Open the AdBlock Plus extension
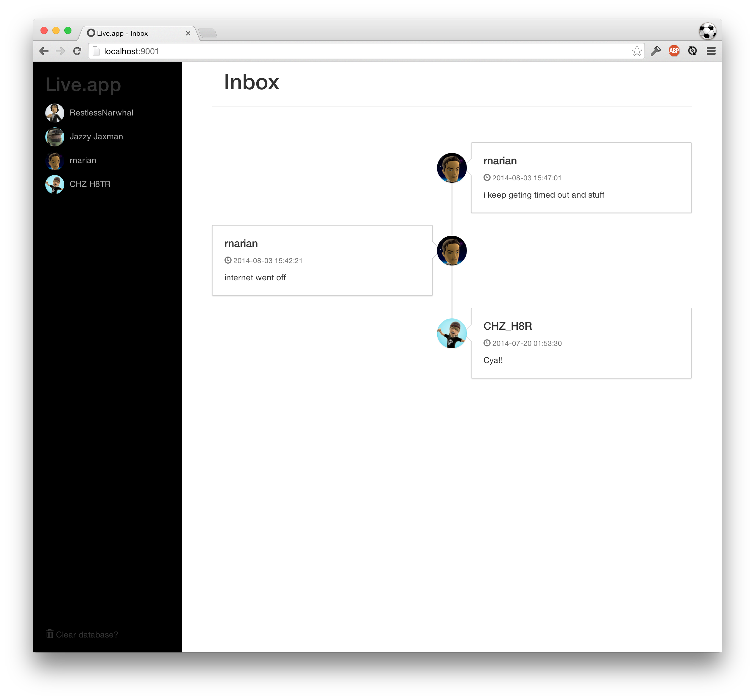Screen dimensions: 755x700 pyautogui.click(x=673, y=51)
